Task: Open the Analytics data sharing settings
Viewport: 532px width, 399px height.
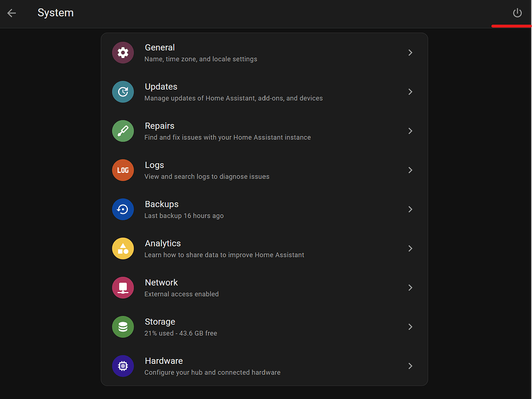Action: [x=224, y=248]
